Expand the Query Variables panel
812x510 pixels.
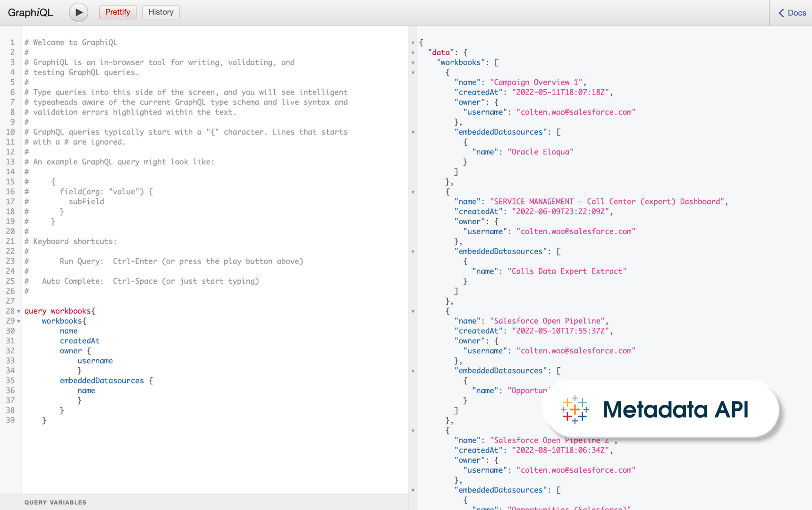point(55,502)
